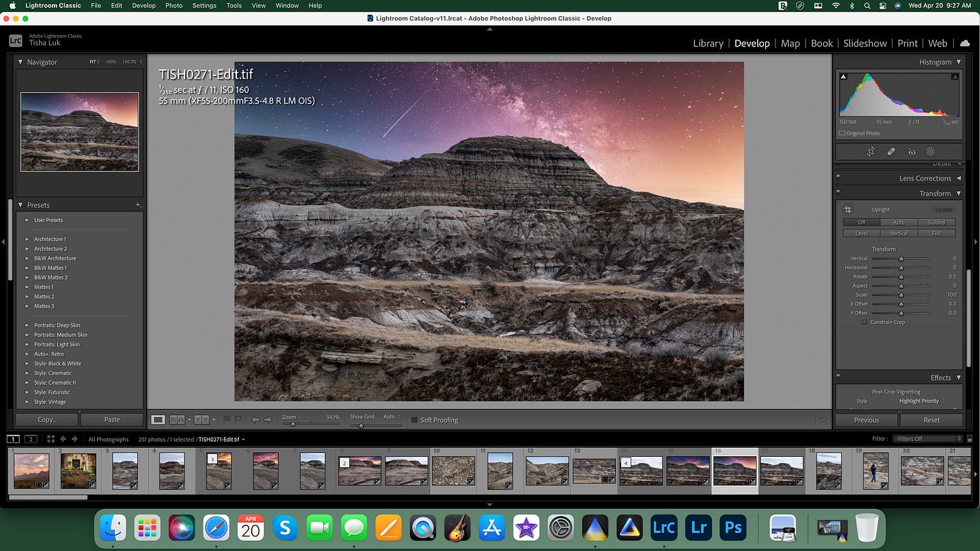Image resolution: width=980 pixels, height=551 pixels.
Task: Collapse the Histogram panel
Action: (958, 62)
